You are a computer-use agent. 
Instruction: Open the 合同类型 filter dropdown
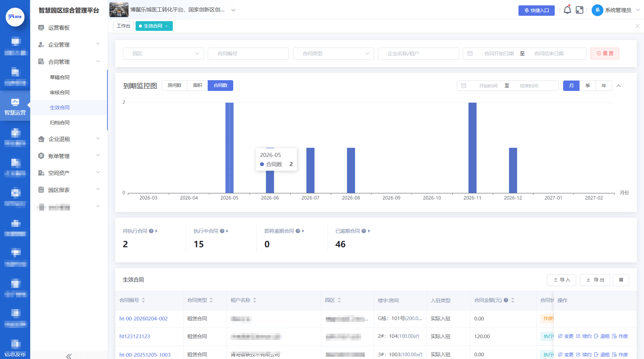[x=333, y=54]
